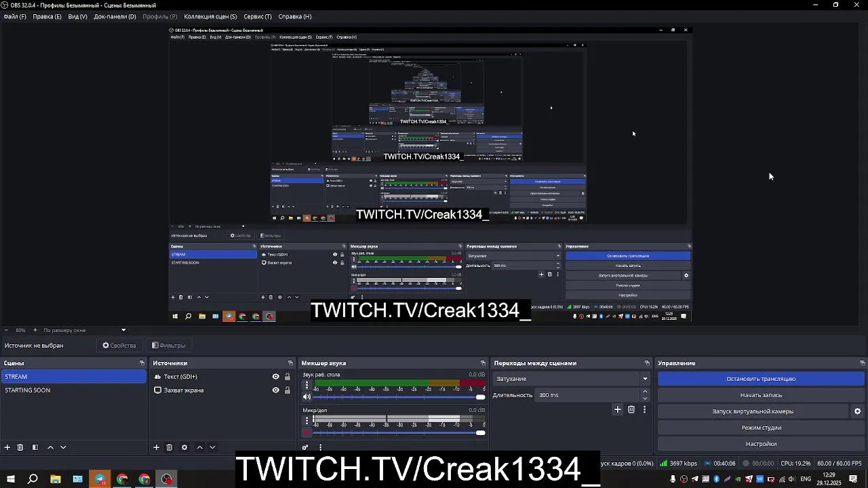The height and width of the screenshot is (488, 868).
Task: Undock the Управление panel
Action: [x=862, y=363]
